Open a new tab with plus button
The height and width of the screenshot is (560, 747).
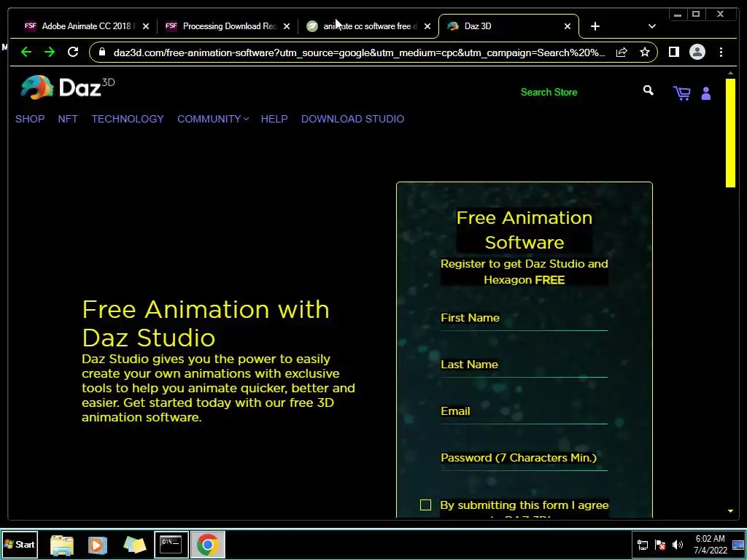[x=595, y=26]
